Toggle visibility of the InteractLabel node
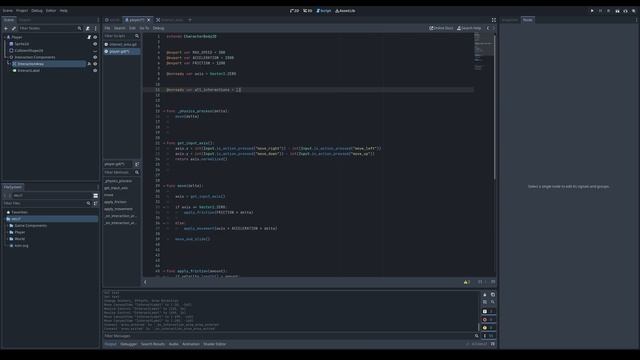This screenshot has height=360, width=640. coord(95,71)
